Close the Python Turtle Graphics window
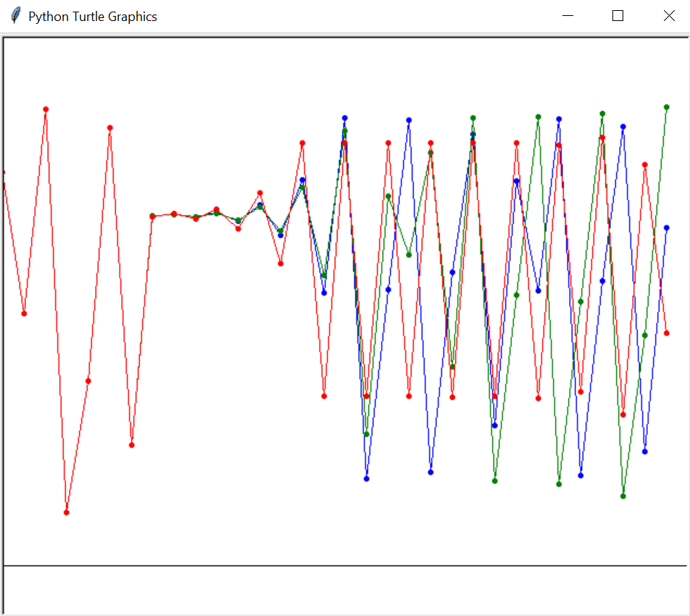The height and width of the screenshot is (616, 690). tap(668, 16)
